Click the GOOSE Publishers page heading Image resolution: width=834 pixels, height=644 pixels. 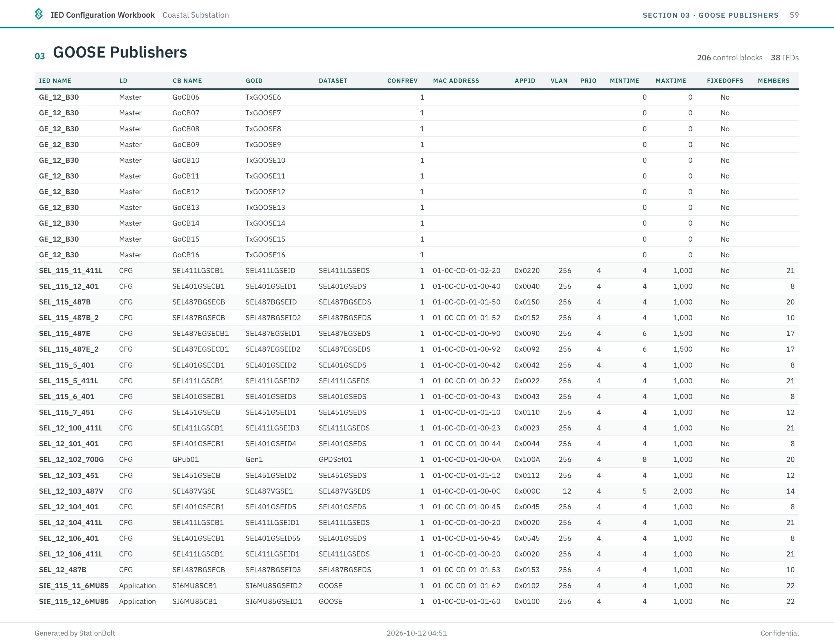tap(120, 52)
